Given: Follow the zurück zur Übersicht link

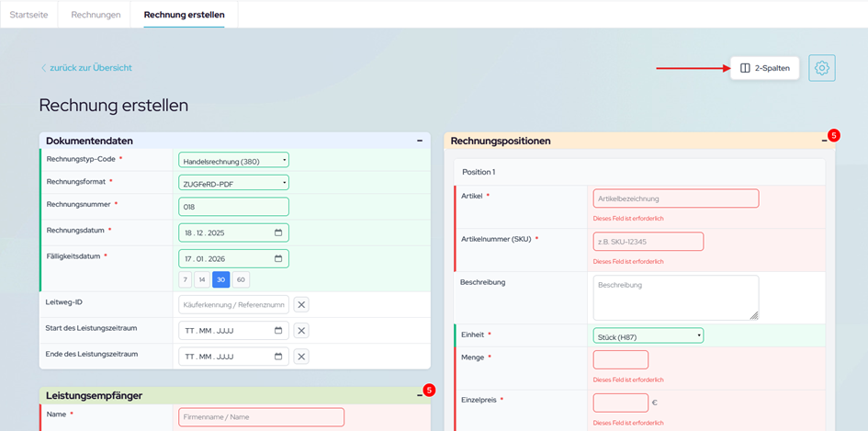Looking at the screenshot, I should 91,68.
